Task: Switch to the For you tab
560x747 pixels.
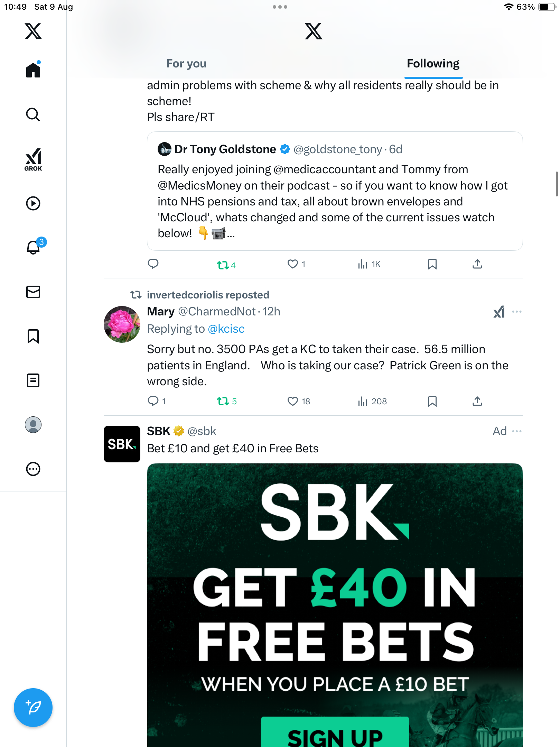Action: pyautogui.click(x=186, y=64)
